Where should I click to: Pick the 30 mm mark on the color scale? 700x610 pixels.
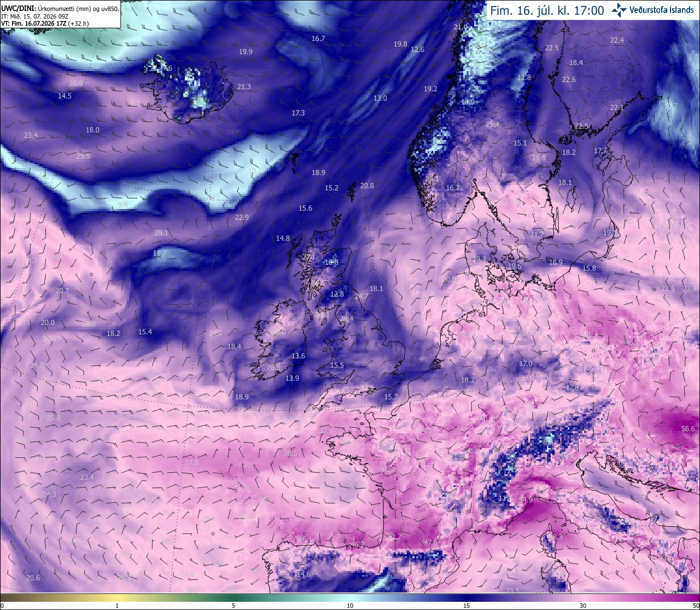pyautogui.click(x=583, y=606)
